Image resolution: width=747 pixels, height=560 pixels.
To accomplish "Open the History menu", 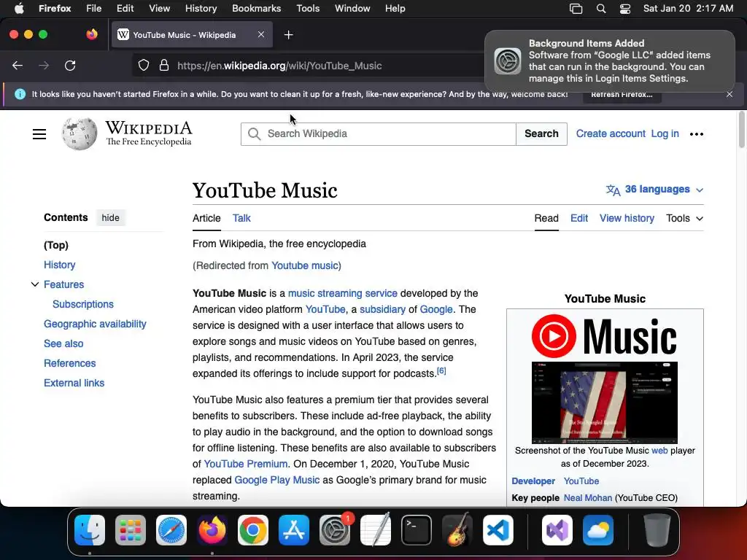I will click(x=201, y=9).
